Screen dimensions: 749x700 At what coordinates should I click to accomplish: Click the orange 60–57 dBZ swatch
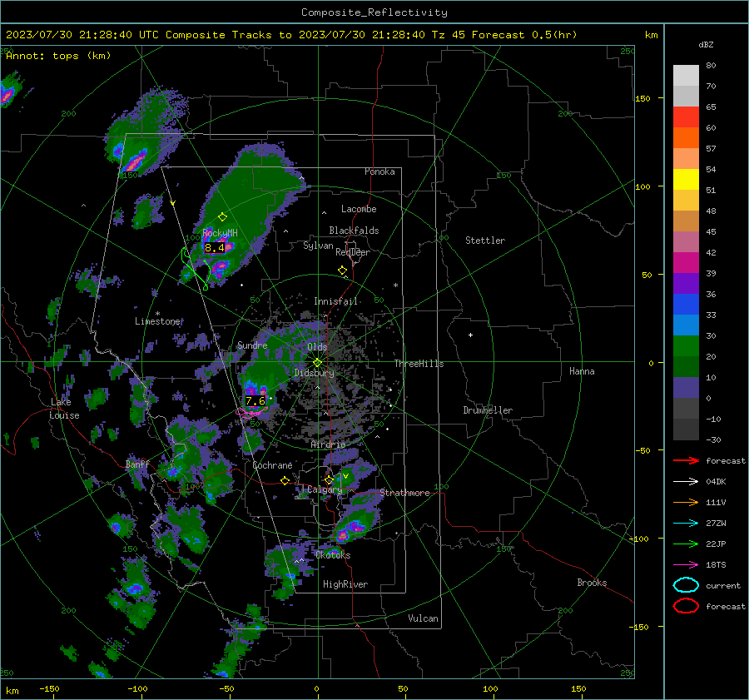[686, 138]
